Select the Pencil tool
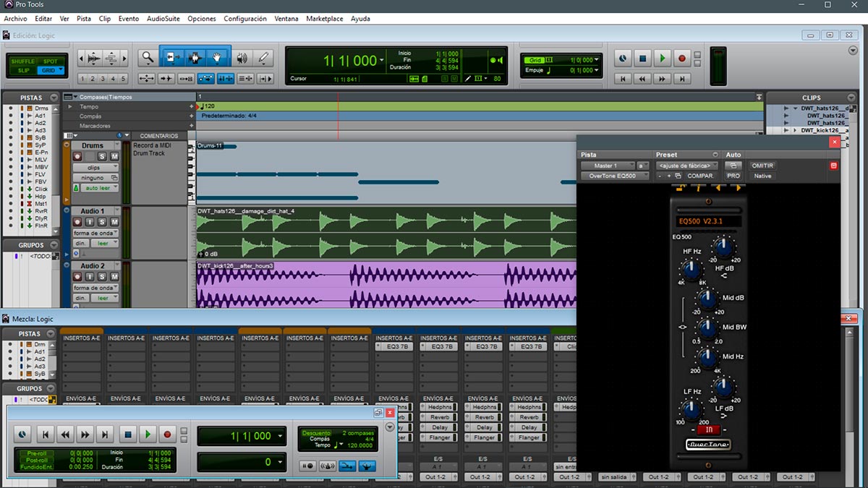This screenshot has height=488, width=868. 263,57
